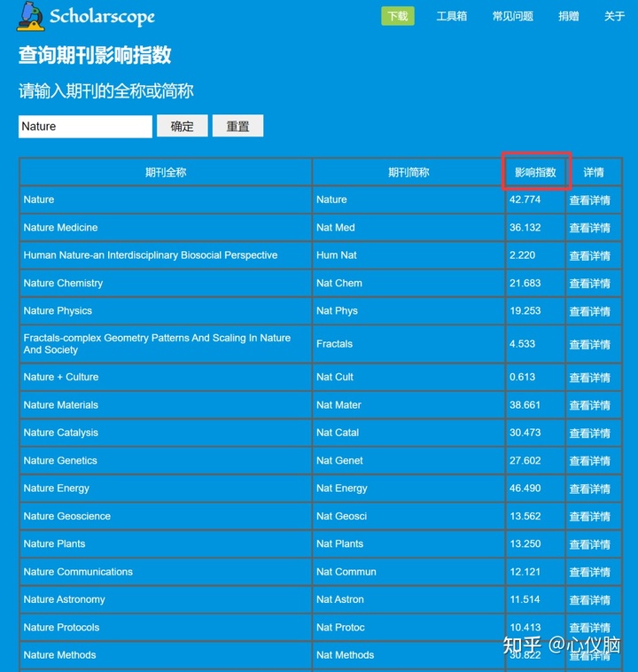Open 查看详情 for Nature Catalysis
This screenshot has height=672, width=638.
590,434
